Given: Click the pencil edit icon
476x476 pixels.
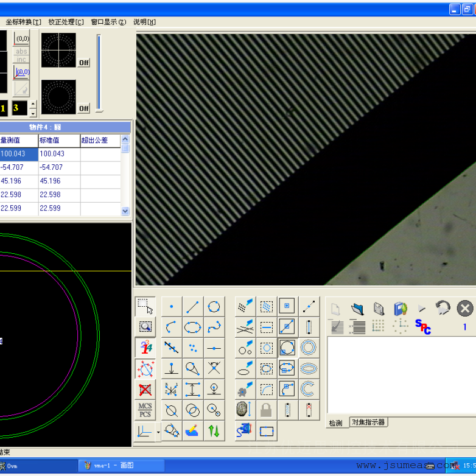Looking at the screenshot, I should [x=192, y=430].
